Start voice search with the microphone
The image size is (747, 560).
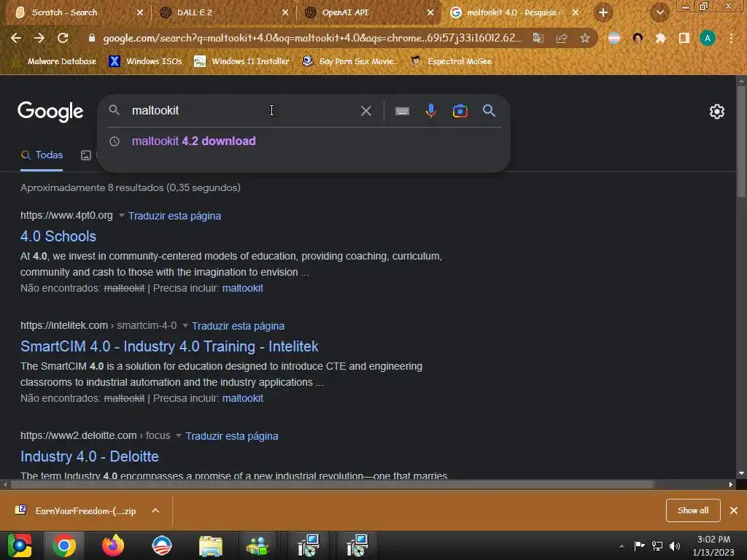click(430, 111)
